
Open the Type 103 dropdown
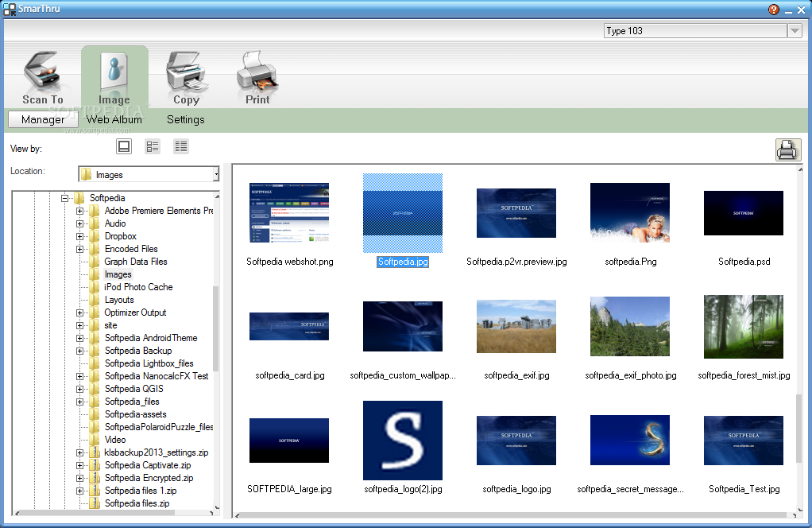click(x=795, y=31)
